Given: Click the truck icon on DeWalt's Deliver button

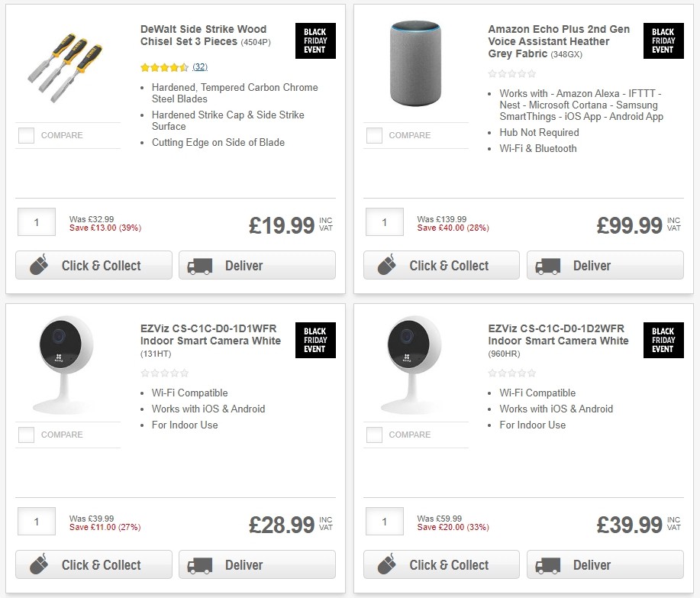Looking at the screenshot, I should click(199, 265).
